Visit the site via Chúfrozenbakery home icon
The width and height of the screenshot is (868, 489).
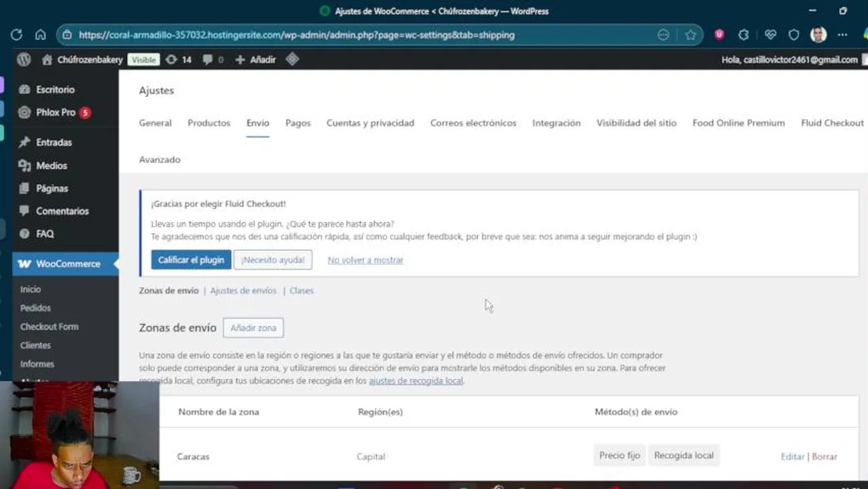82,60
